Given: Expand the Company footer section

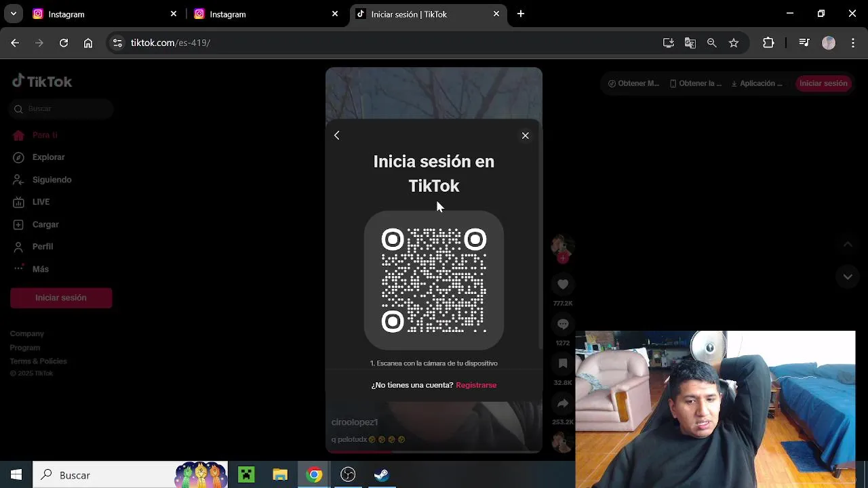Looking at the screenshot, I should pyautogui.click(x=27, y=333).
